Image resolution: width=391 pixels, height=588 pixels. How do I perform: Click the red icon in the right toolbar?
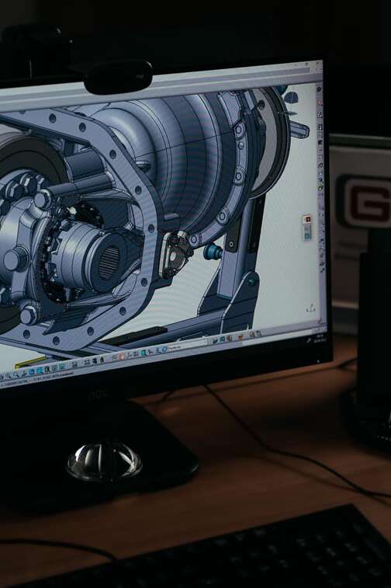pyautogui.click(x=320, y=103)
